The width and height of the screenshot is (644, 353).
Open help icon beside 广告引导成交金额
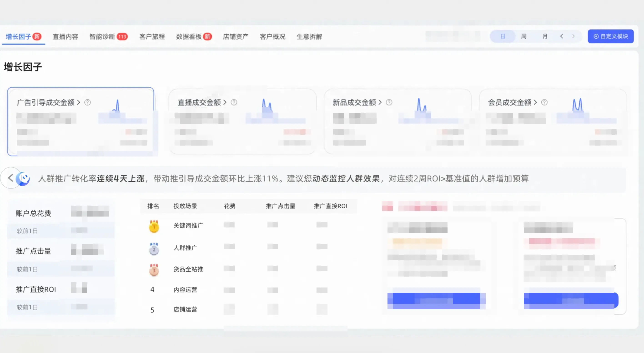[x=87, y=102]
